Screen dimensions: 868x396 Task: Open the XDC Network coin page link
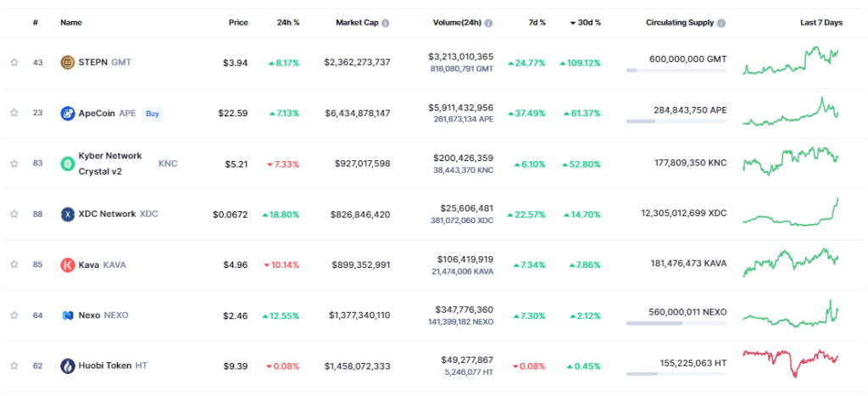click(x=106, y=215)
